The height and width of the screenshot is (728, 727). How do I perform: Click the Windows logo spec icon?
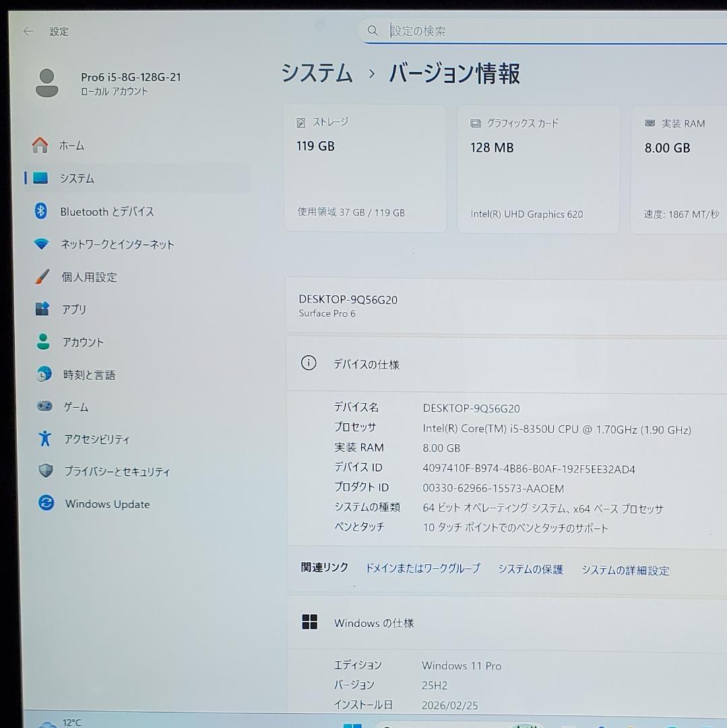(x=309, y=621)
